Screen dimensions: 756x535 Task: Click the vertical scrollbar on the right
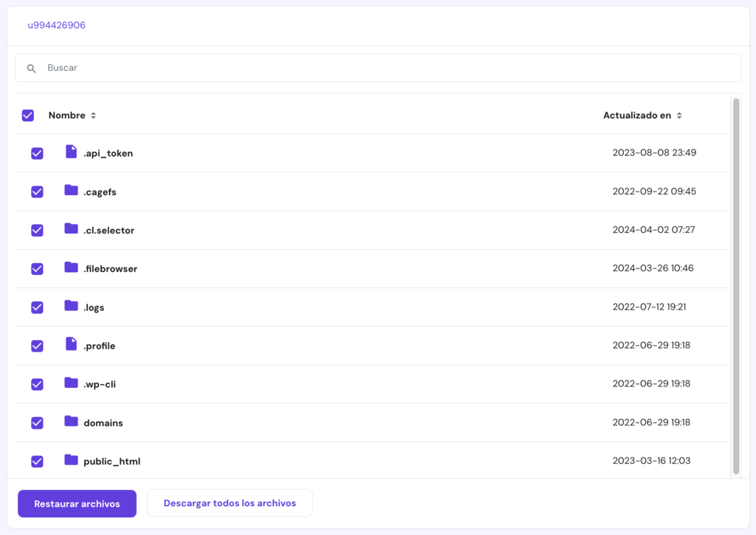pos(736,281)
